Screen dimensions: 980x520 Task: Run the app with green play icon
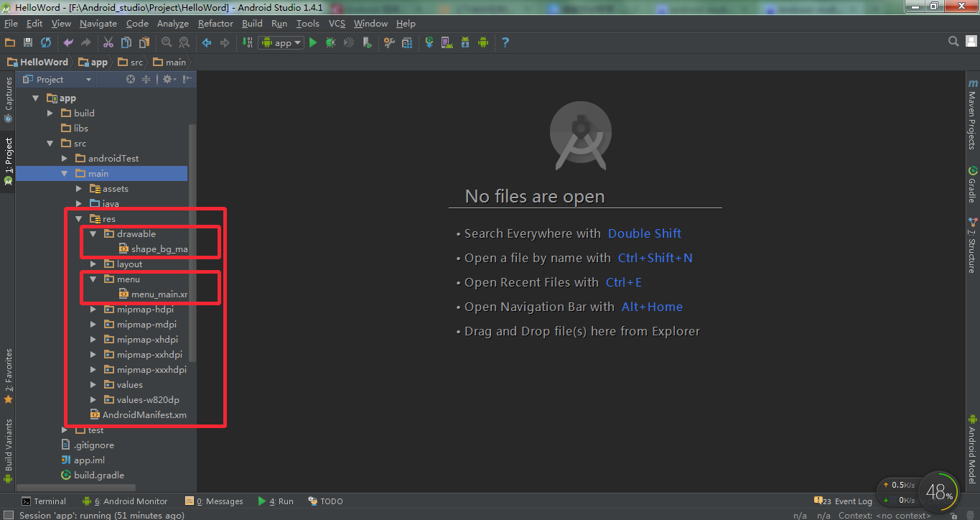313,42
